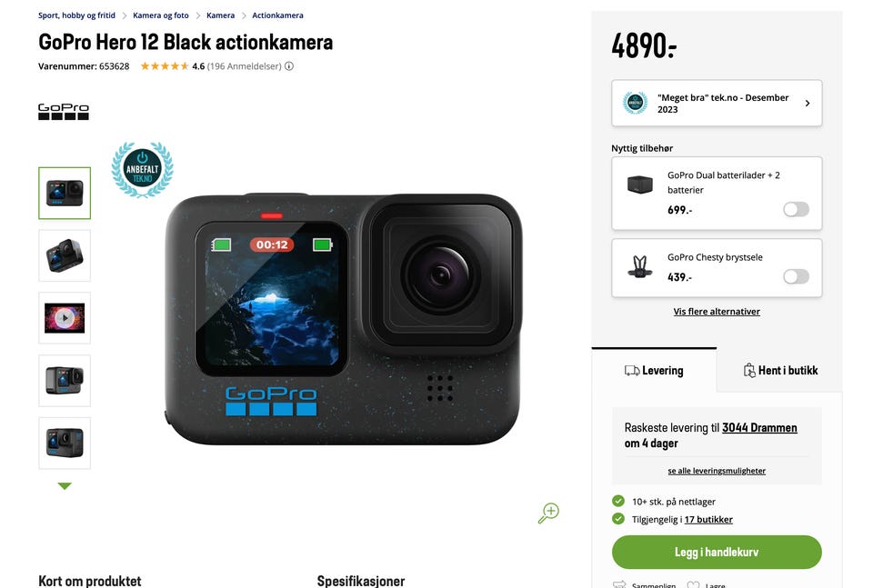Viewport: 873px width, 588px height.
Task: Enable GoPro Dual batterilader accessory toggle
Action: (x=797, y=209)
